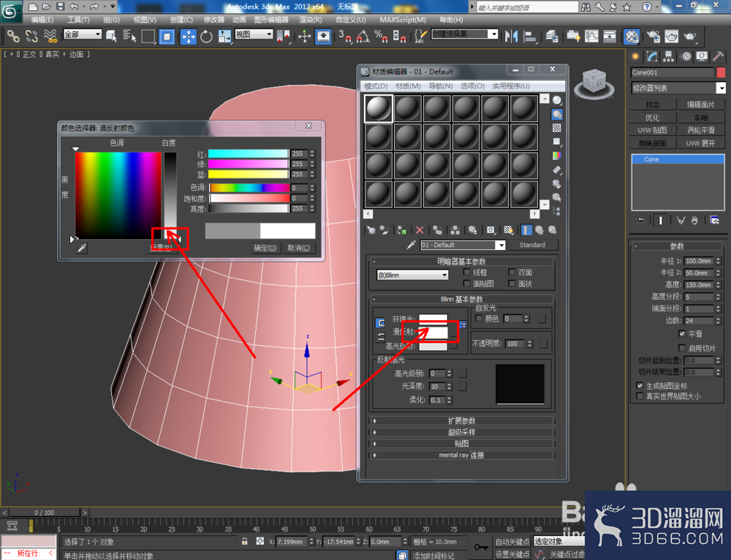Open 模式(D) menu in material editor

[x=376, y=86]
